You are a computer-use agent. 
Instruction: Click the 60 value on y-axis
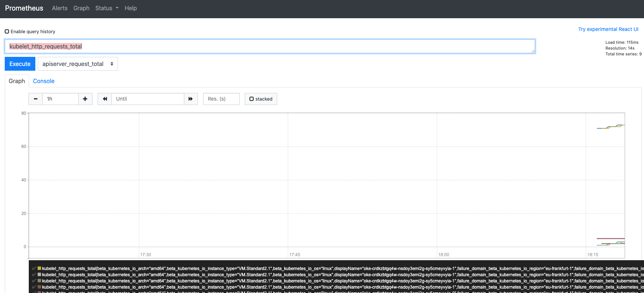coord(24,146)
